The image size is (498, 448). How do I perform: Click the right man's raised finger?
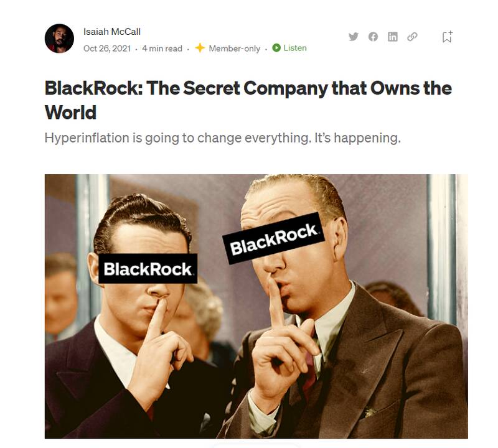[x=276, y=303]
